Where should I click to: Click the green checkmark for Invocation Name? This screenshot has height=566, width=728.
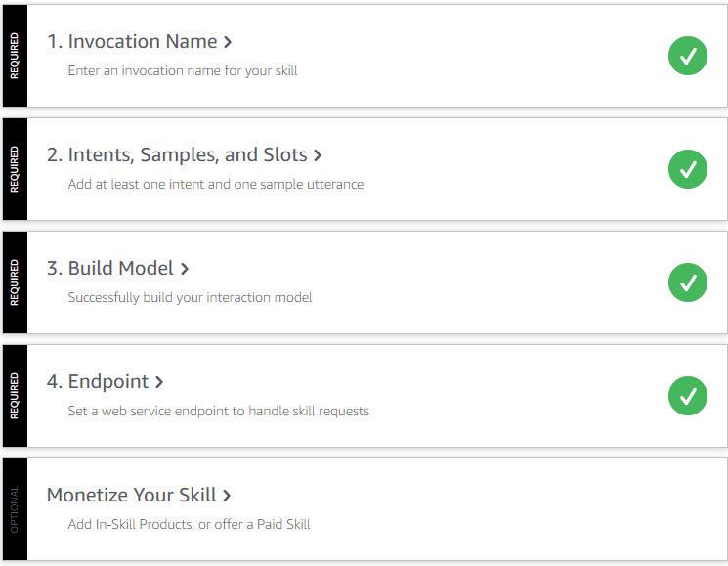click(x=687, y=56)
